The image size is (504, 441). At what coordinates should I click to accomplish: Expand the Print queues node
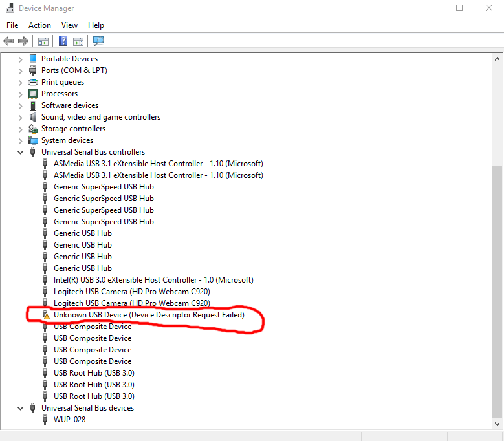20,83
